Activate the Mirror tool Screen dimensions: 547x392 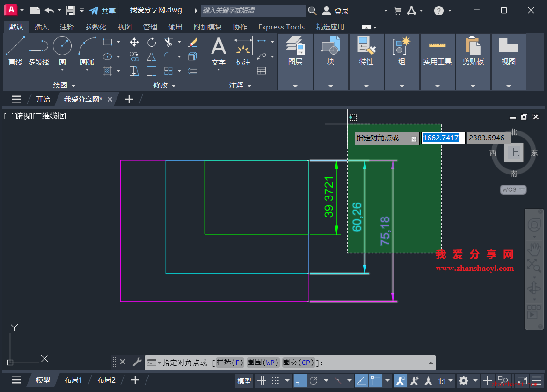click(152, 57)
